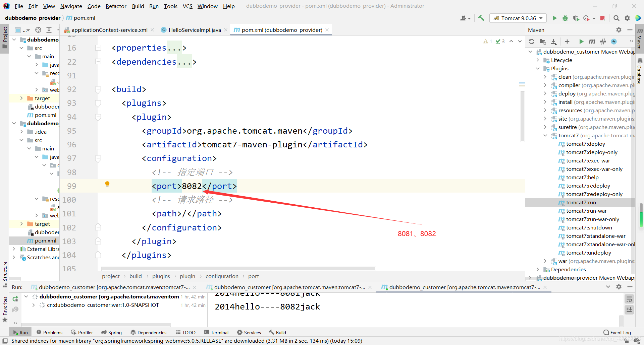Open the VCS menu
This screenshot has height=345, width=644.
tap(187, 6)
